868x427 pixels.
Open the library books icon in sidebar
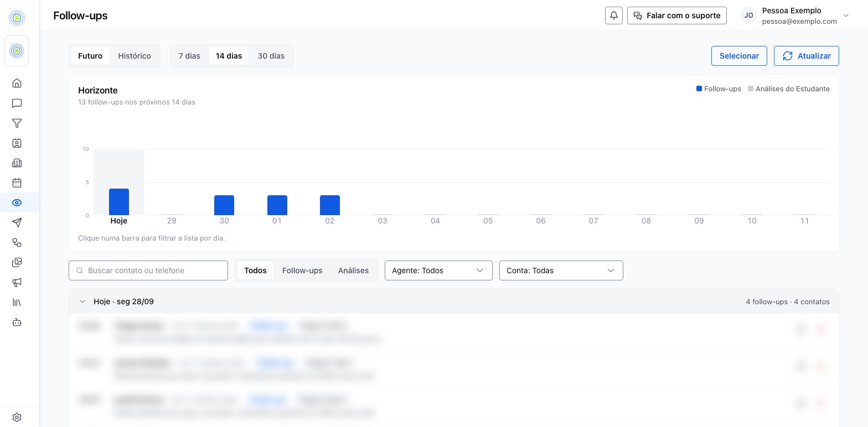[17, 302]
